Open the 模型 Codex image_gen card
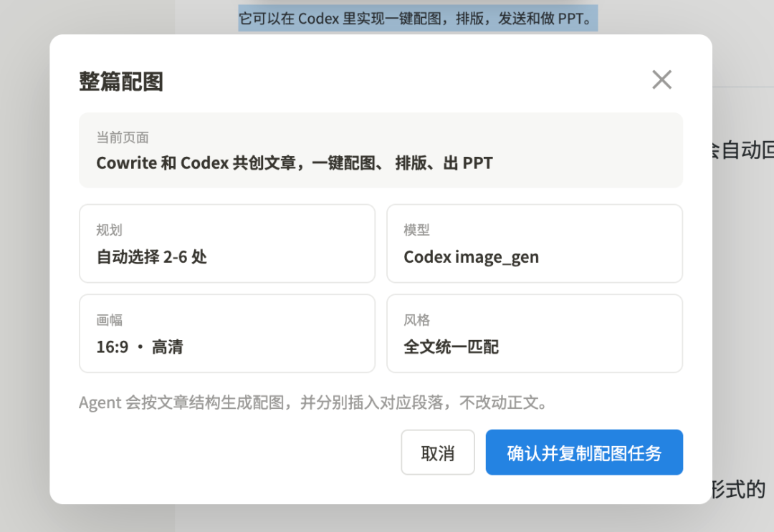Viewport: 774px width, 532px height. coord(535,243)
